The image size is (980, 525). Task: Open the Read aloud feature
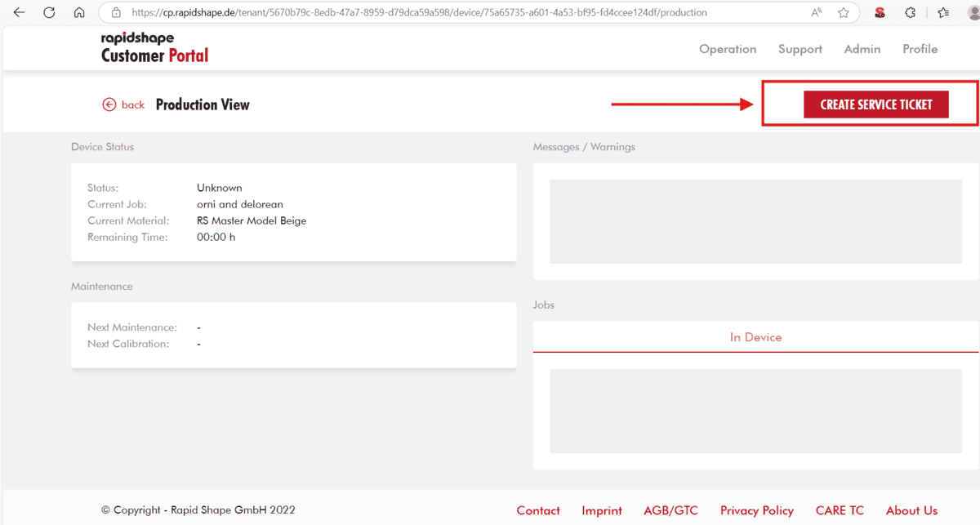coord(816,12)
